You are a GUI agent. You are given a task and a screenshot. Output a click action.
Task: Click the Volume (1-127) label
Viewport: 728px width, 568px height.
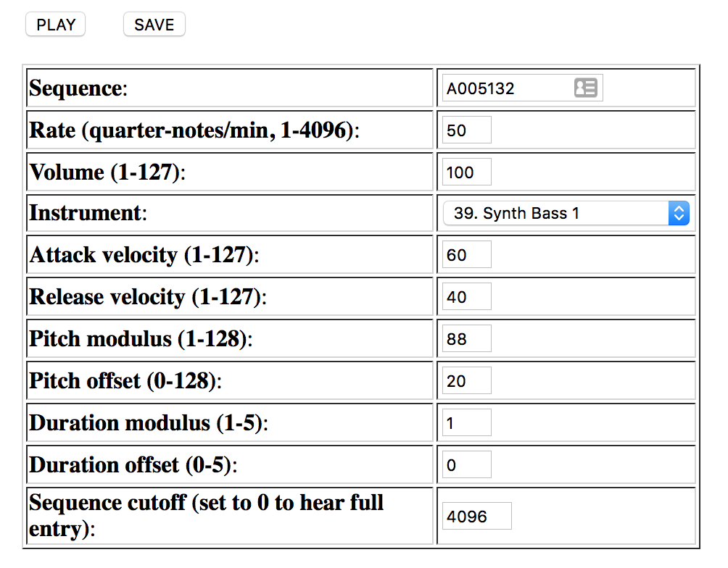tap(107, 172)
